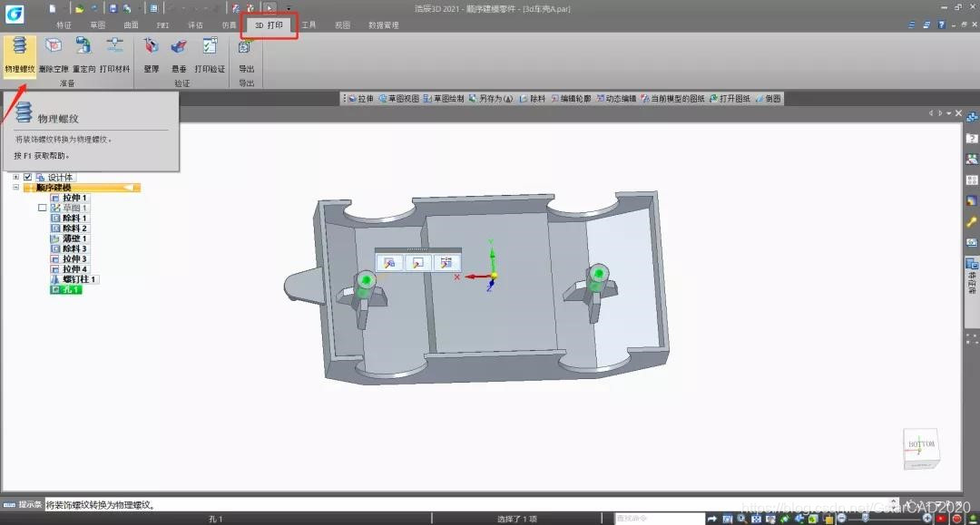The image size is (980, 525).
Task: Click the ribbon help question mark icon
Action: (941, 25)
